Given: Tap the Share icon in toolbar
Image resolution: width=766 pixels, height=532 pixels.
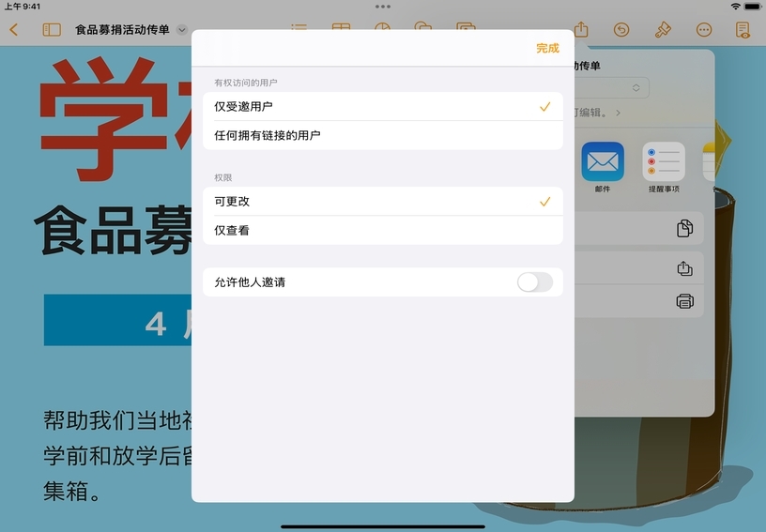Looking at the screenshot, I should pos(581,30).
